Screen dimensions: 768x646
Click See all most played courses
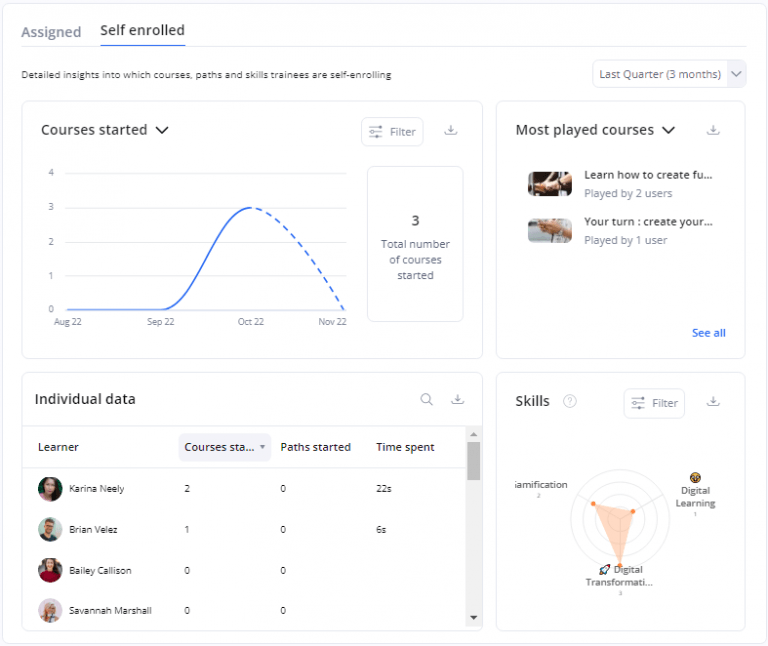(x=708, y=333)
